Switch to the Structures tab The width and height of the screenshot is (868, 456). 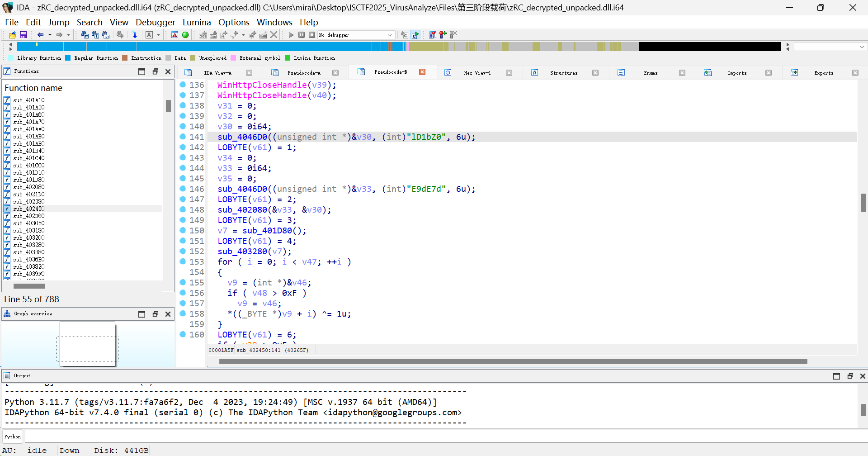tap(564, 73)
